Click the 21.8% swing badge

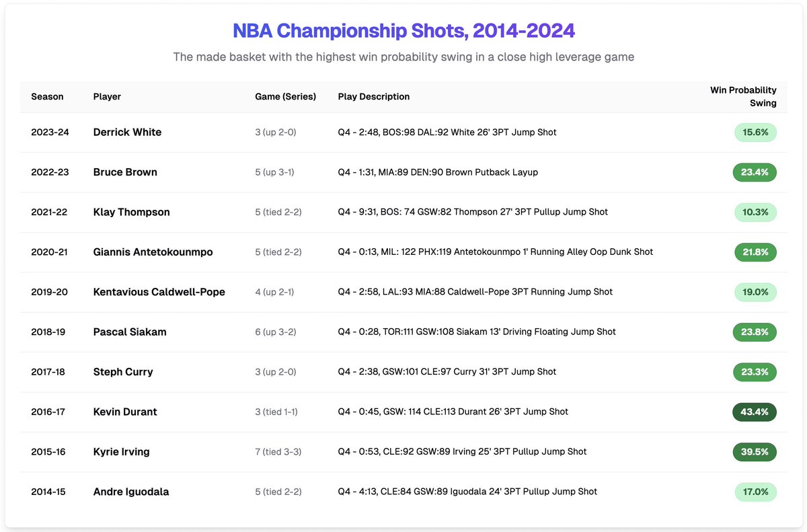click(x=755, y=252)
